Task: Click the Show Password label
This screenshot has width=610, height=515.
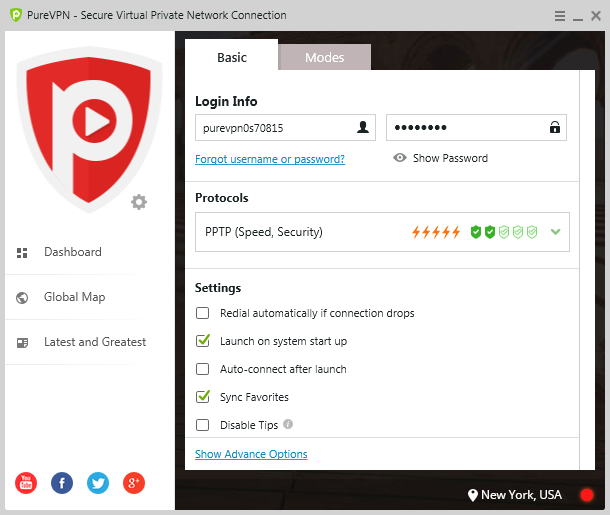Action: (x=450, y=158)
